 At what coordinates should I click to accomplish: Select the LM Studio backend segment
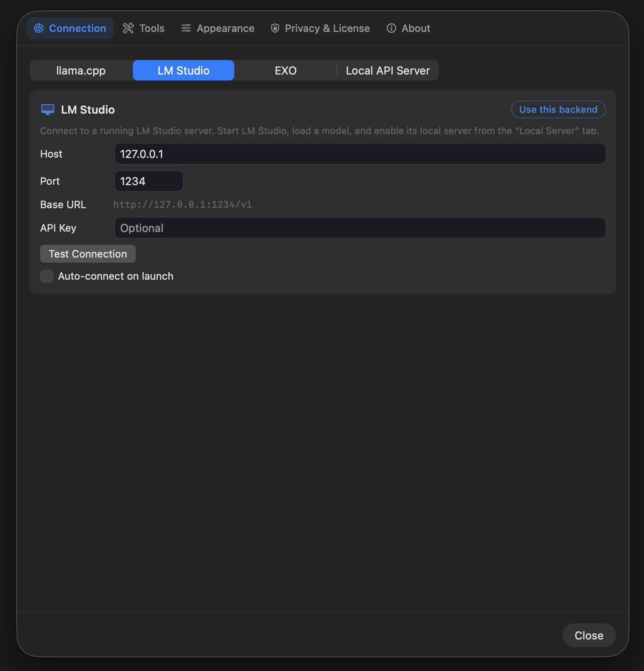pos(184,70)
